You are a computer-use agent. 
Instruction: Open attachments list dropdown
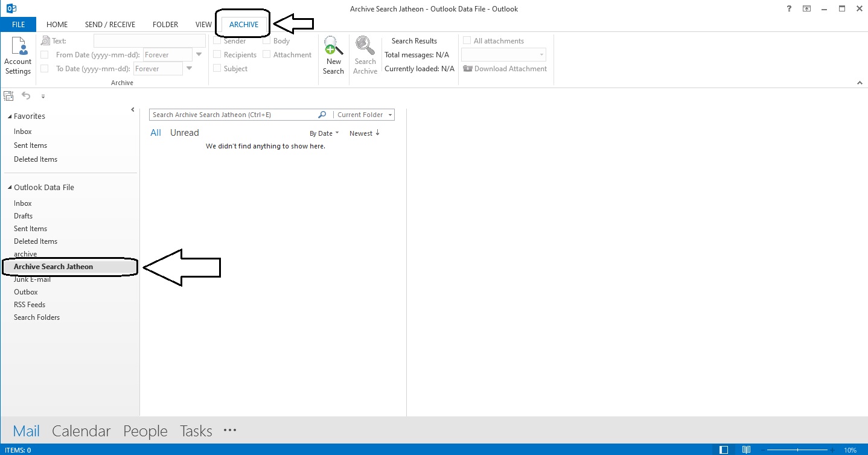click(x=541, y=55)
